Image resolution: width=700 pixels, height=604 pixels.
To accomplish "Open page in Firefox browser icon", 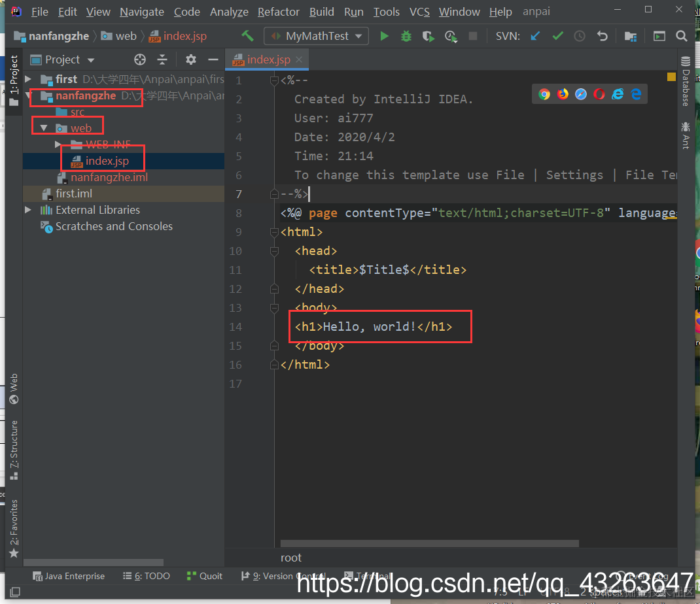I will (563, 94).
